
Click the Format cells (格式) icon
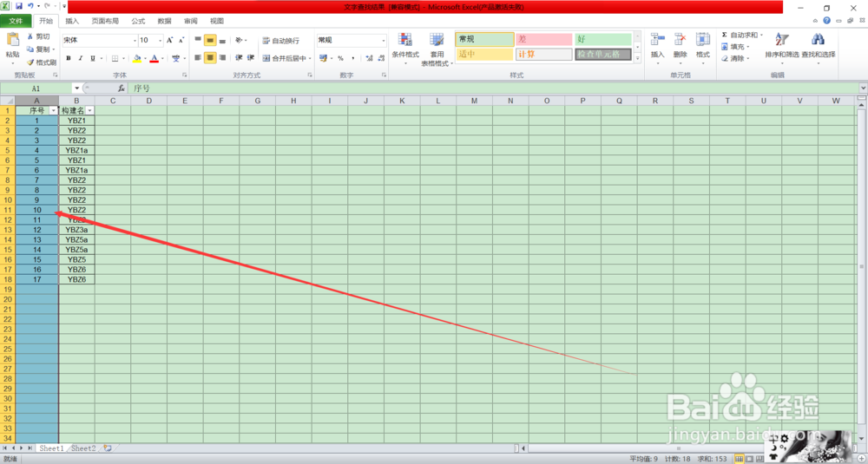click(703, 41)
